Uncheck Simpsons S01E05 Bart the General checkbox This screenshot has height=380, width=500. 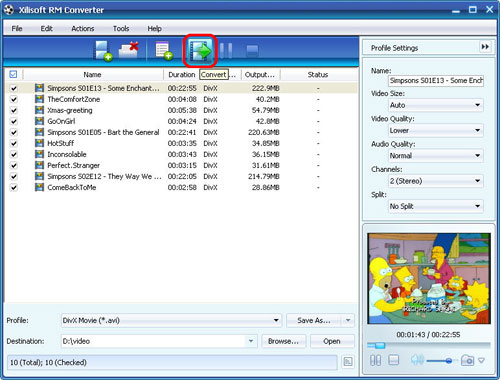(x=13, y=132)
